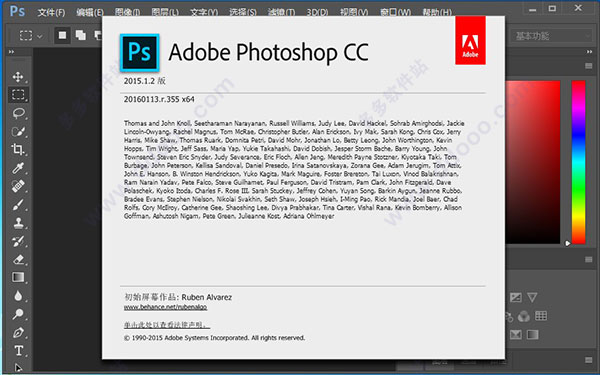Select the Horizontal Type tool
Screen dimensions: 600x375
pyautogui.click(x=18, y=351)
